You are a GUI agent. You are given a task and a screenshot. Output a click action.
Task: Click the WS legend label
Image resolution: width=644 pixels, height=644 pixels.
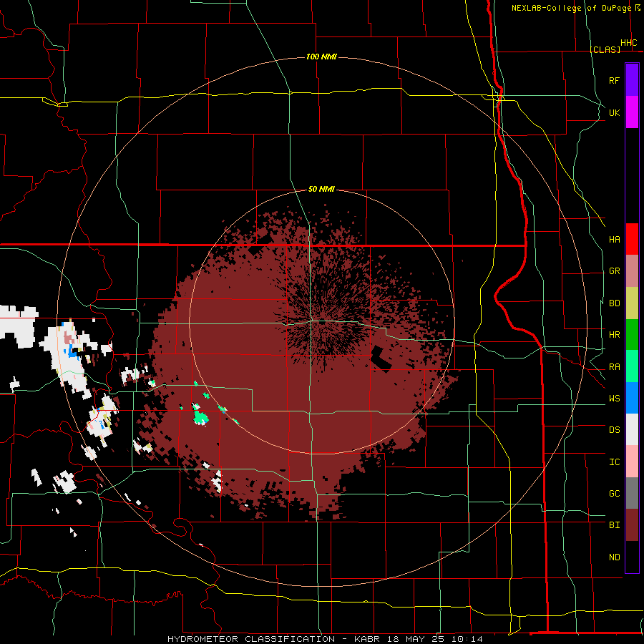click(614, 399)
